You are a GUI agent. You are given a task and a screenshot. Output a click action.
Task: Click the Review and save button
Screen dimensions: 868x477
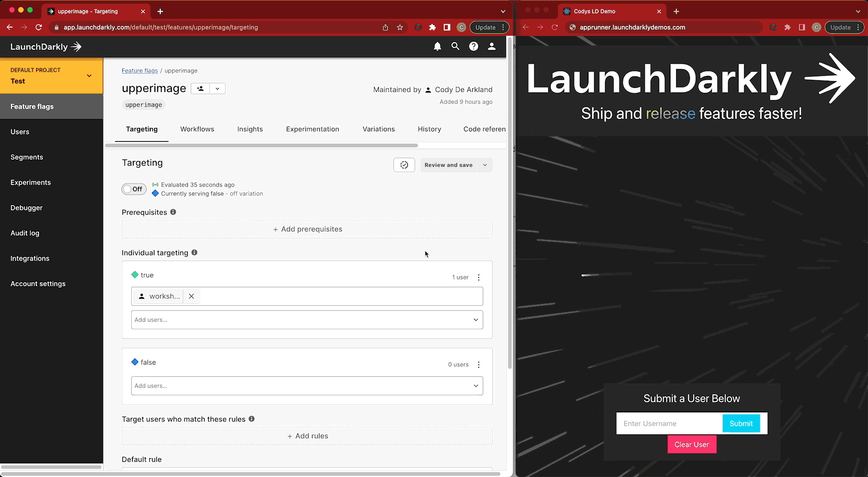click(x=448, y=165)
